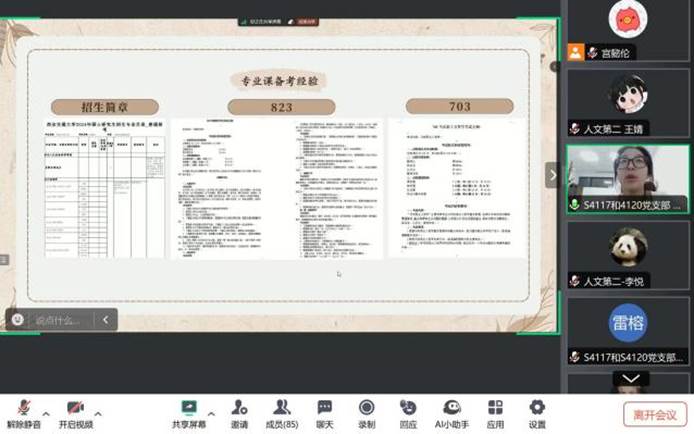This screenshot has width=694, height=434.
Task: Open the 邀请 invite icon
Action: (x=240, y=412)
